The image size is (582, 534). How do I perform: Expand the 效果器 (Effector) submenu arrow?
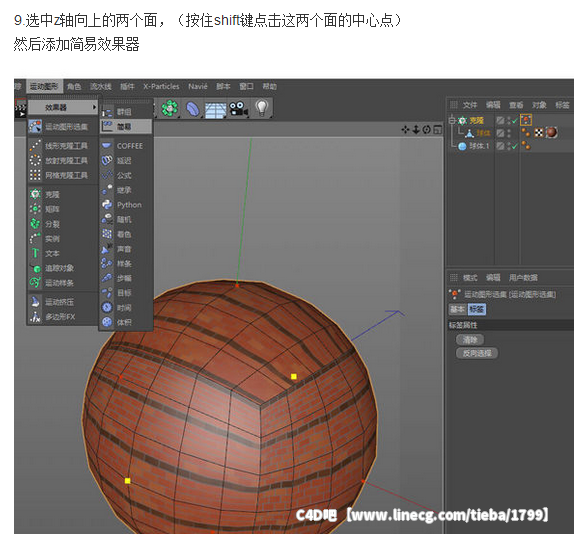(x=94, y=107)
